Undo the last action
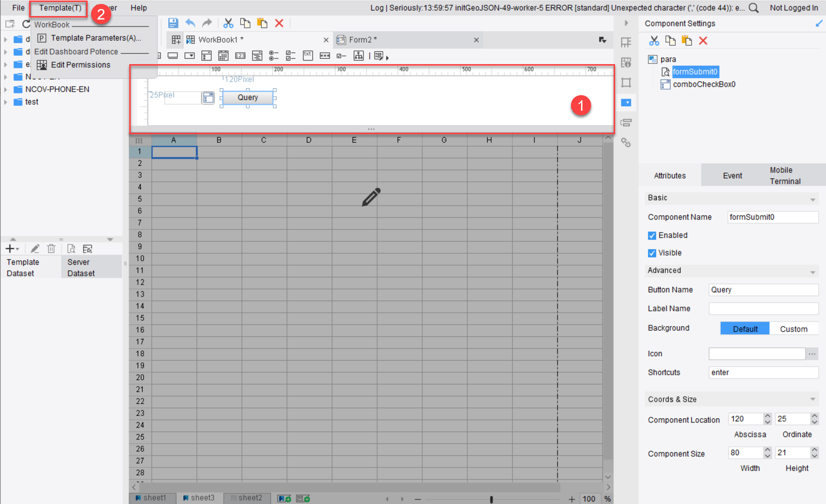Screen dimensions: 826x504 [190, 23]
